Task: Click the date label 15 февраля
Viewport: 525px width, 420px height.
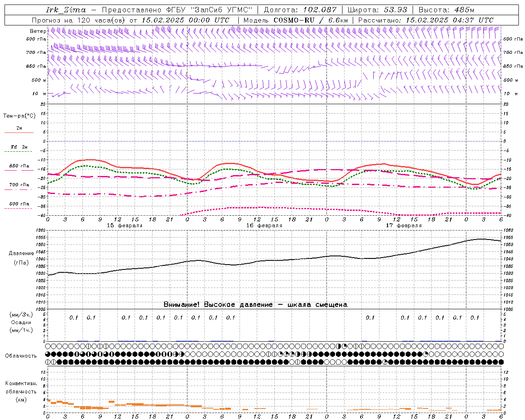Action: click(125, 226)
